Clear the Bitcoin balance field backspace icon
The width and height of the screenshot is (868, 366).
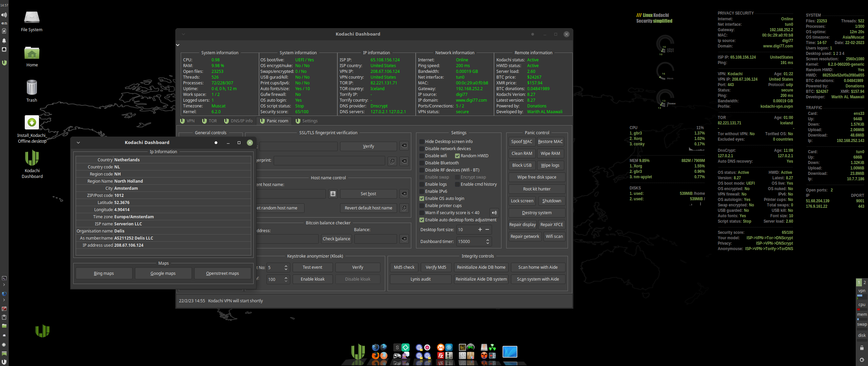(x=404, y=239)
